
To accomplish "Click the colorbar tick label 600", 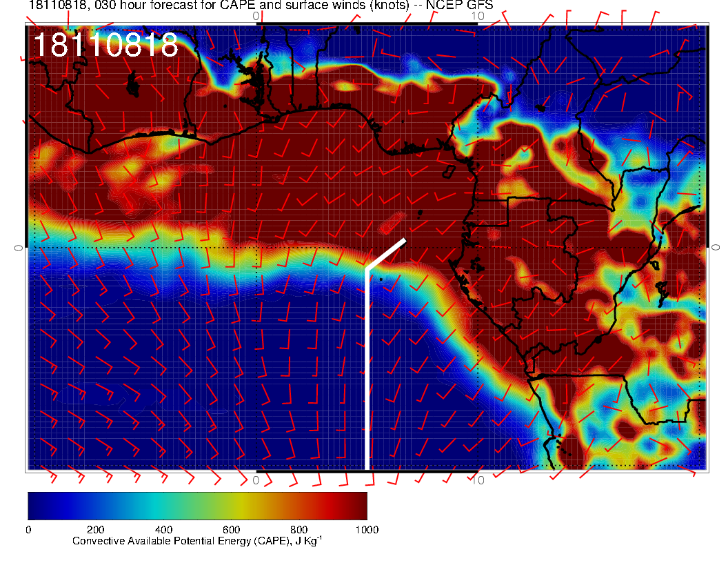I will click(231, 530).
